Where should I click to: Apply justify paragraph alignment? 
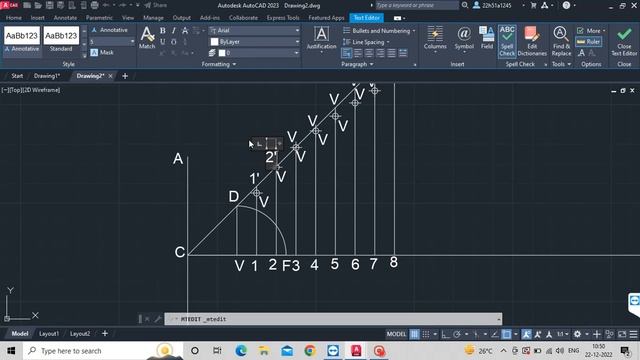391,53
